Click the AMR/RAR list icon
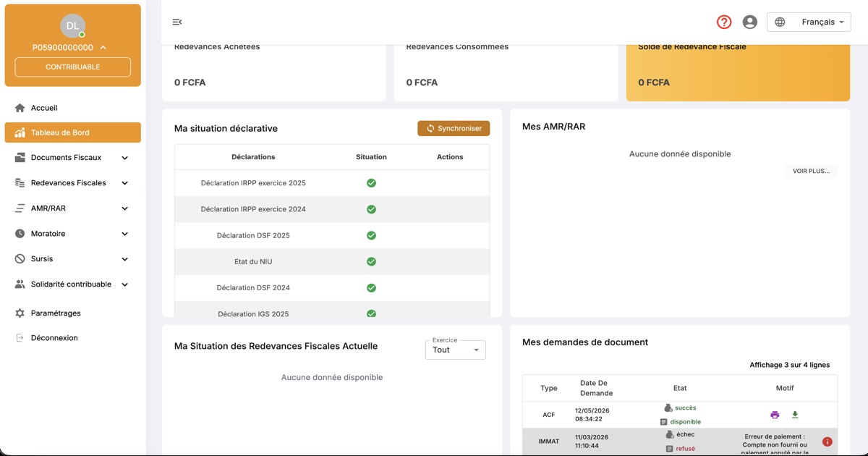The width and height of the screenshot is (868, 456). click(20, 208)
